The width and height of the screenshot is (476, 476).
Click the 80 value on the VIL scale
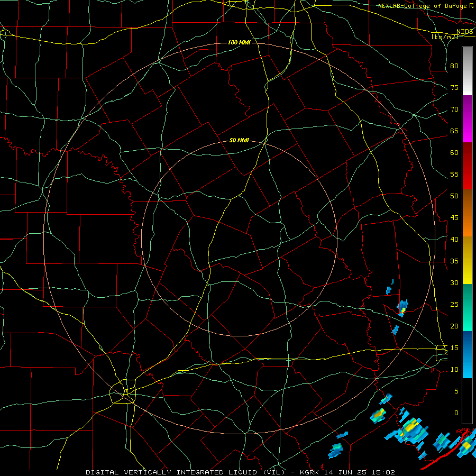454,66
